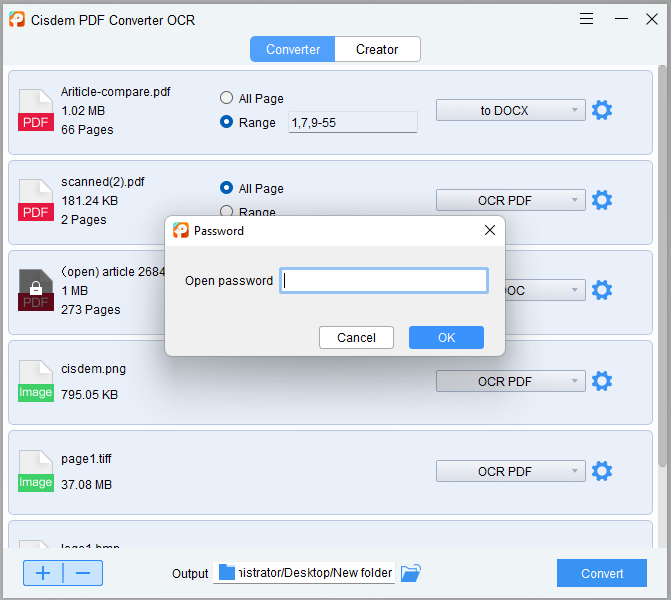Switch to the Converter tab
The image size is (671, 600).
tap(293, 49)
